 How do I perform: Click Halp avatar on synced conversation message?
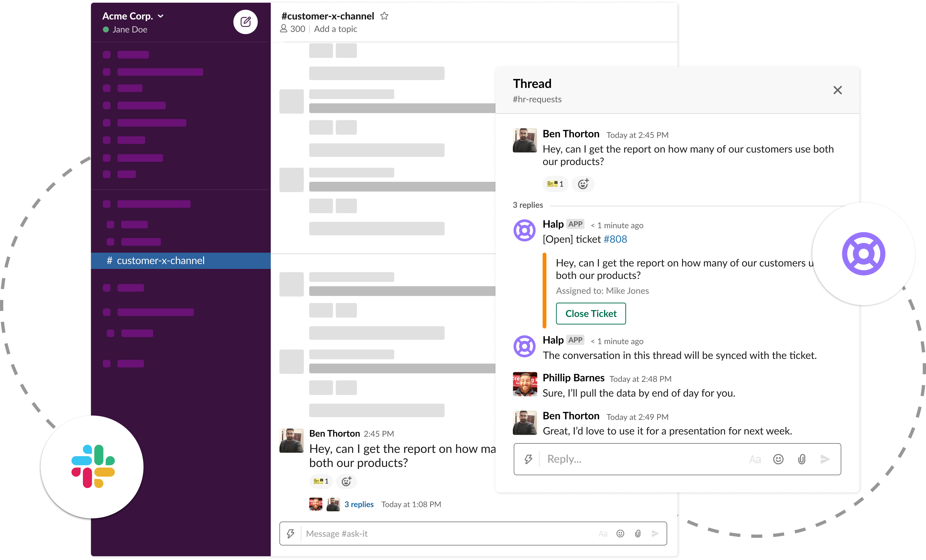click(524, 346)
